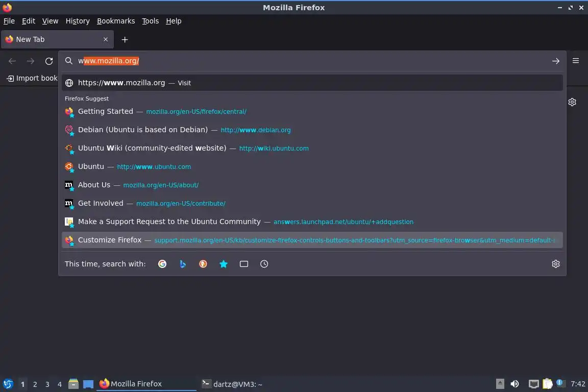Search history with the clock icon
This screenshot has width=588, height=392.
[264, 264]
